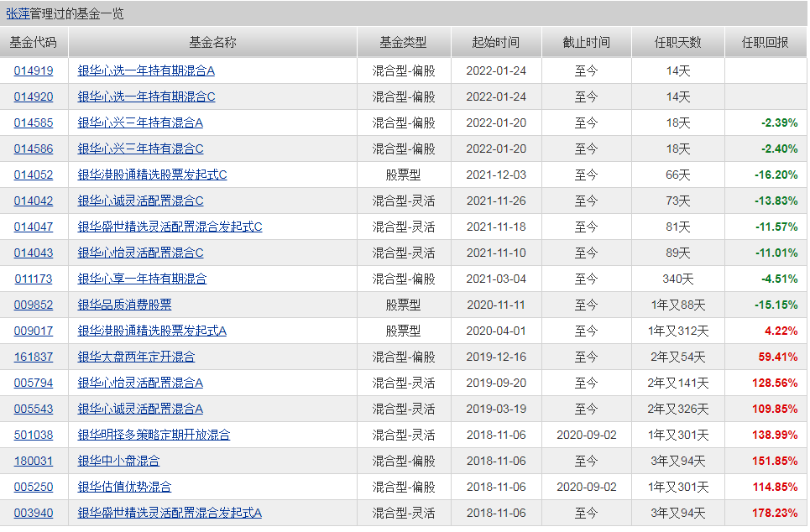Open 银华盛世精选灵活配置混合发起式C link
The height and width of the screenshot is (532, 810).
170,227
